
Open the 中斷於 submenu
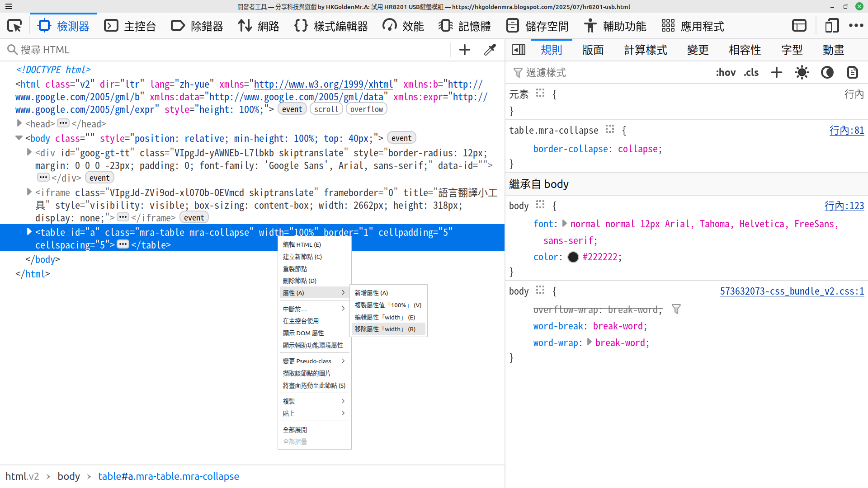pos(315,309)
